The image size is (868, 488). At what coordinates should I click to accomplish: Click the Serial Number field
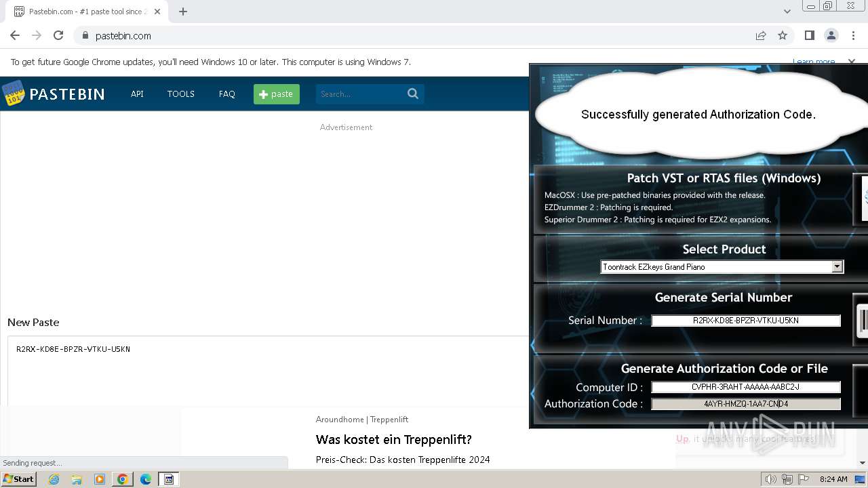(746, 321)
